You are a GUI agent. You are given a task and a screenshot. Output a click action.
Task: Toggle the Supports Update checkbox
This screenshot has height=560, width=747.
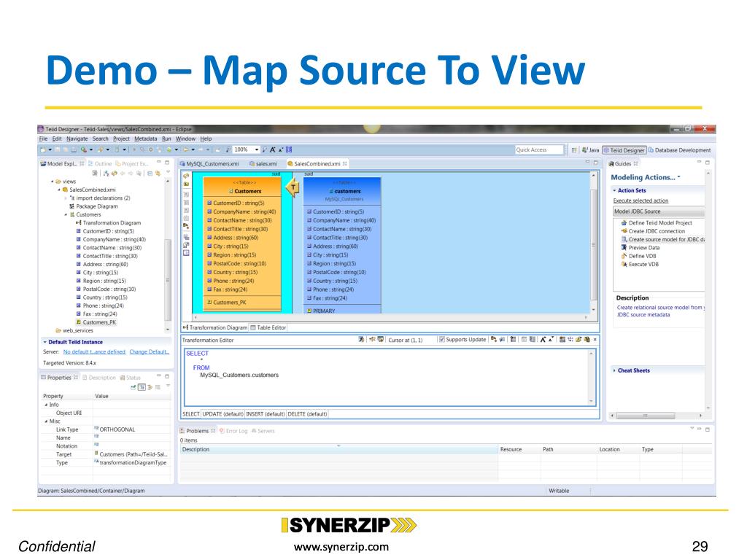(441, 340)
